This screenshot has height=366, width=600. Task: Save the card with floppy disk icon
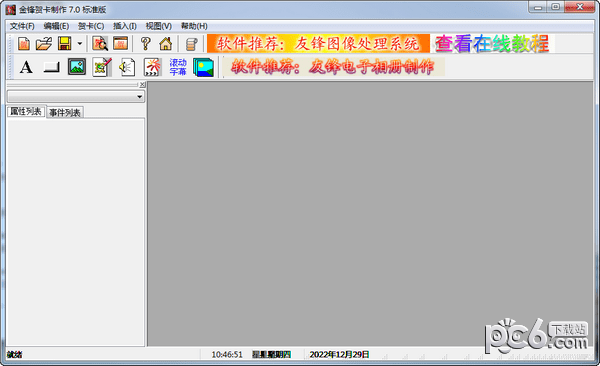(65, 44)
